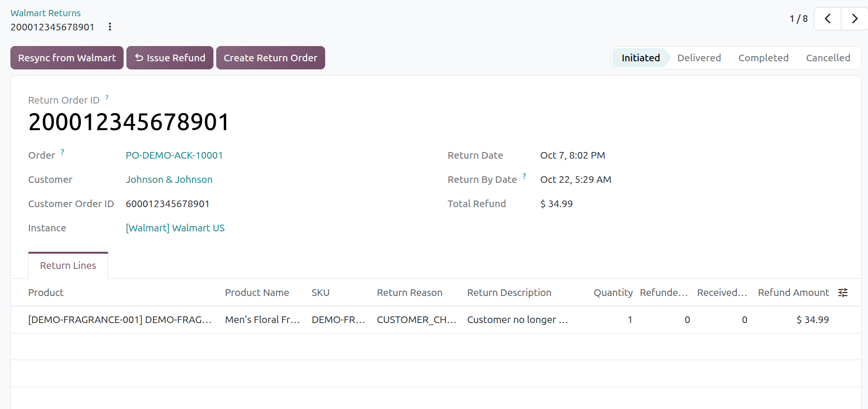Viewport: 868px width, 409px height.
Task: Open order PO-DEMO-ACK-10001 link
Action: 174,155
